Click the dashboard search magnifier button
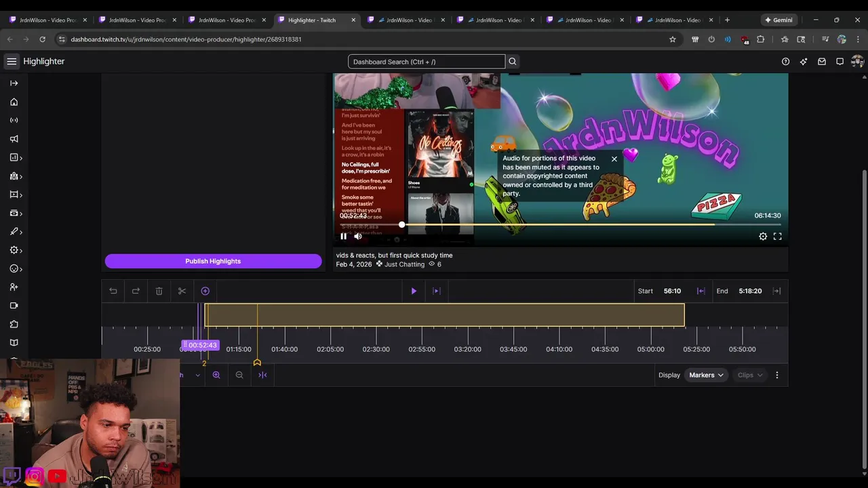Viewport: 868px width, 488px height. [513, 62]
